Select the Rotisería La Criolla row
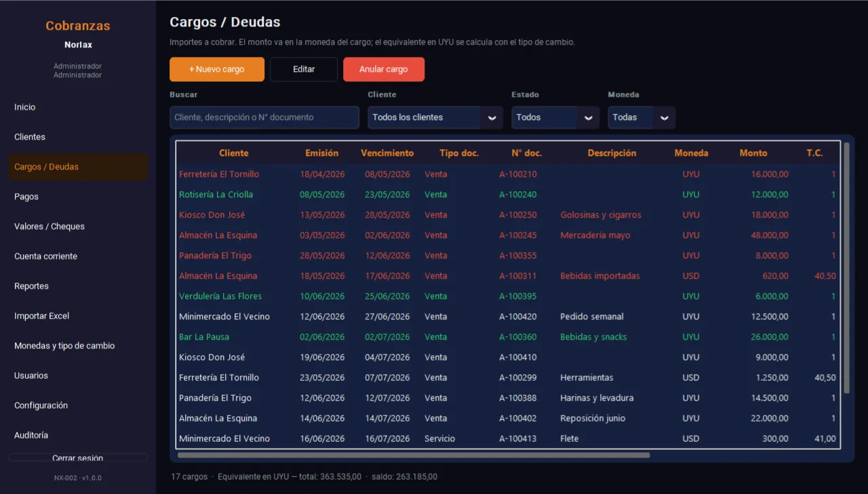868x494 pixels. [x=508, y=194]
